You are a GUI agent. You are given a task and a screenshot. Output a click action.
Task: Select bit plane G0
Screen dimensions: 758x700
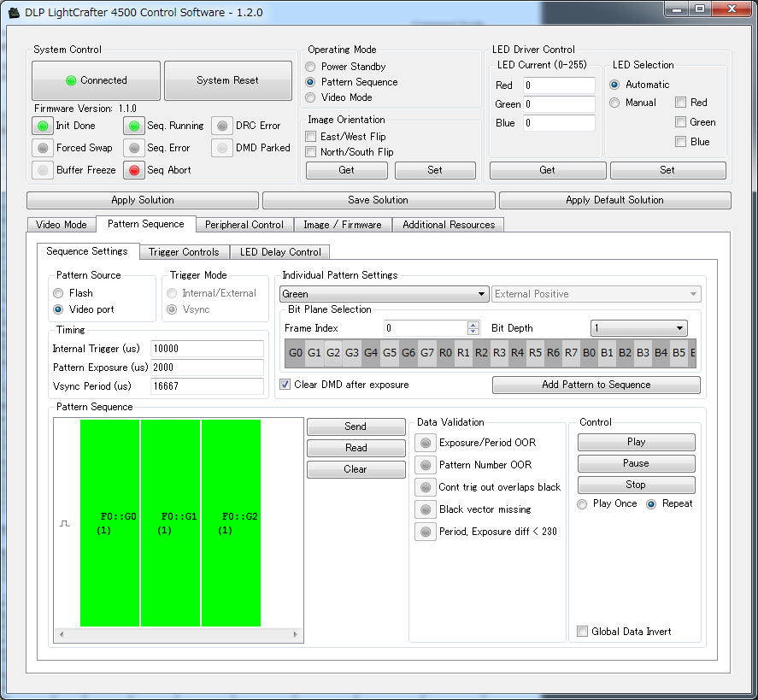pyautogui.click(x=296, y=353)
